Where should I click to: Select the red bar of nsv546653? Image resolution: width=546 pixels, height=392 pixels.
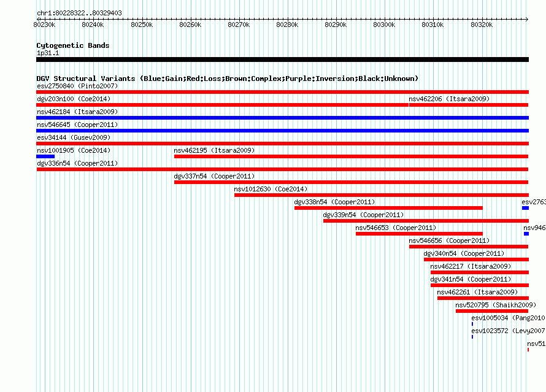pyautogui.click(x=419, y=234)
